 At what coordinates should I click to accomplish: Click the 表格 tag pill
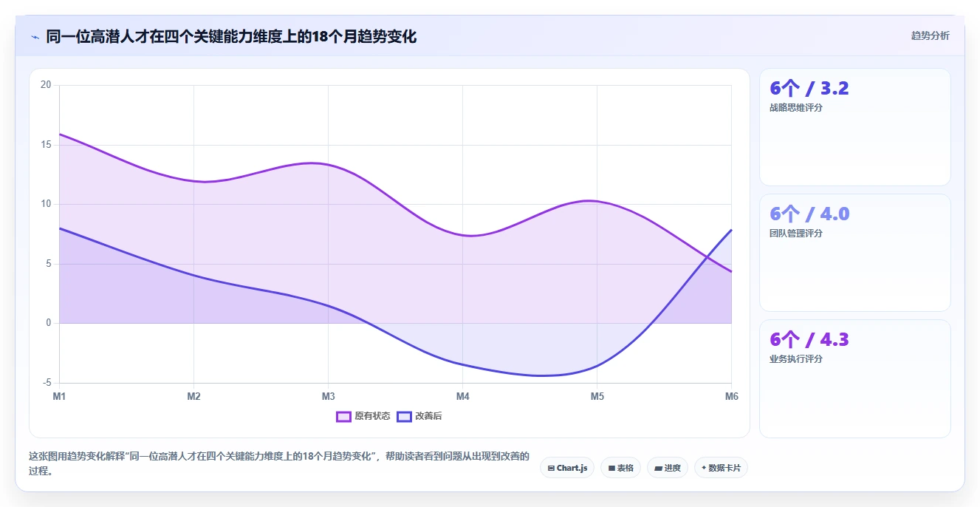pos(620,468)
